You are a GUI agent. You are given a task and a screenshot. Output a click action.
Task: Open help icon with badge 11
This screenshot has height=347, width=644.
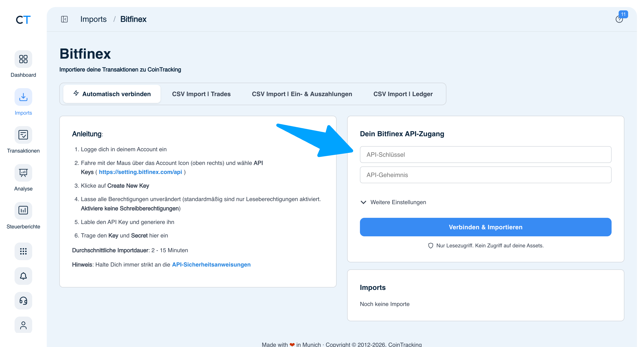[620, 19]
